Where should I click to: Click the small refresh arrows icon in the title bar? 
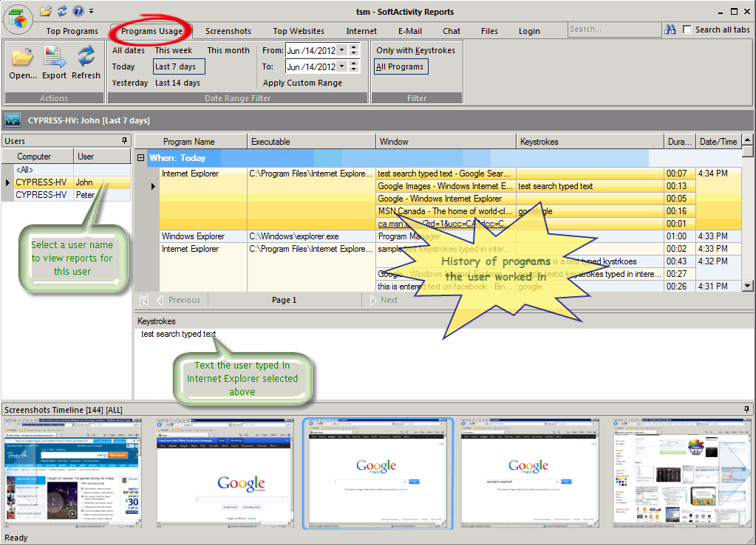[x=62, y=11]
